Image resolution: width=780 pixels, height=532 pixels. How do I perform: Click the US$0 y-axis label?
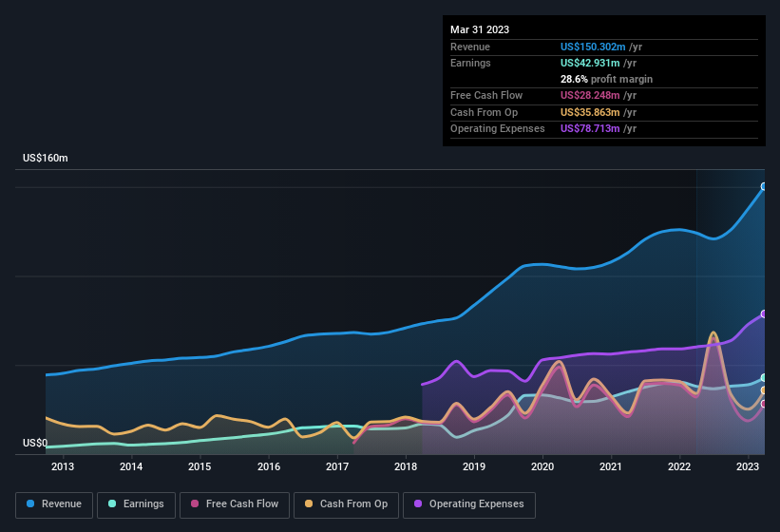[35, 443]
